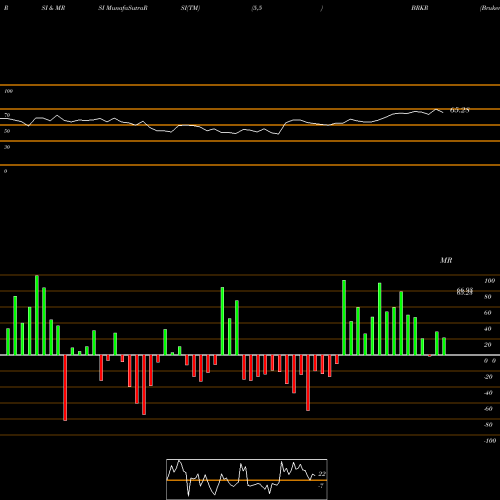Click the RSI panel's 50 level label
Screen dimensions: 500x500
(7, 131)
